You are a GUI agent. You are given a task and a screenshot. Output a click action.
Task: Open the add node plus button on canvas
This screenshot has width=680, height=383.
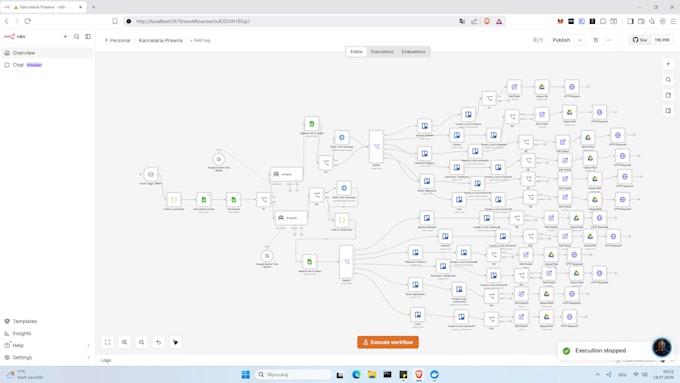[668, 64]
